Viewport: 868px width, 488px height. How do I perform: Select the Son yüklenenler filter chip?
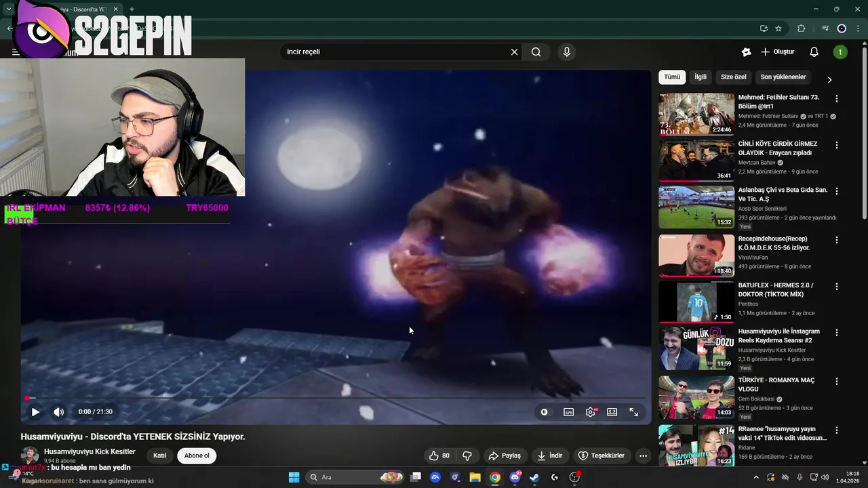coord(783,77)
